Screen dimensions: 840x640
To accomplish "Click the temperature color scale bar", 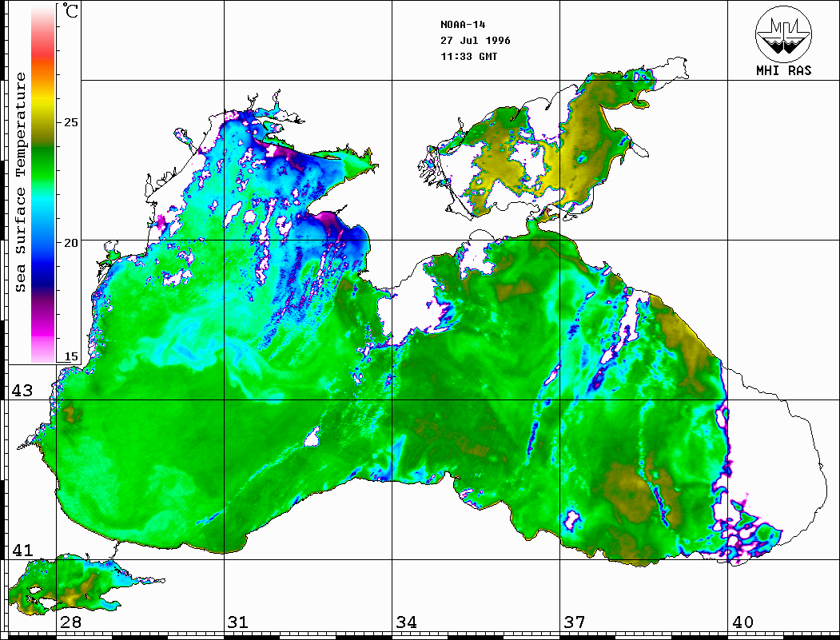I will (43, 185).
